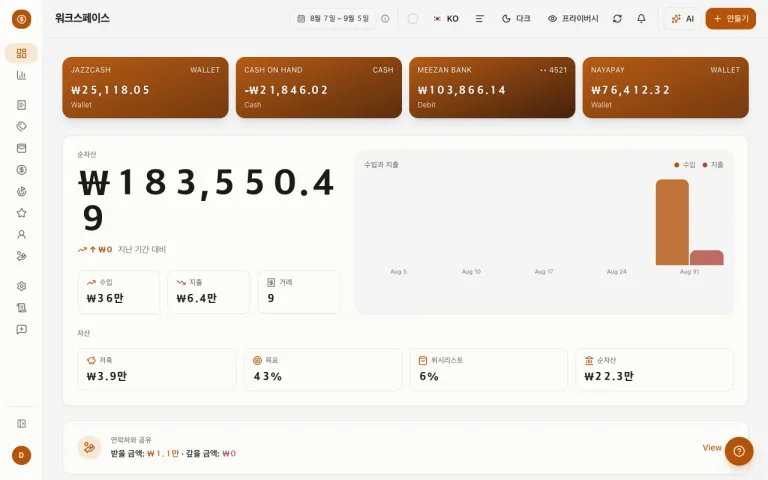Open the help question mark button

(739, 451)
